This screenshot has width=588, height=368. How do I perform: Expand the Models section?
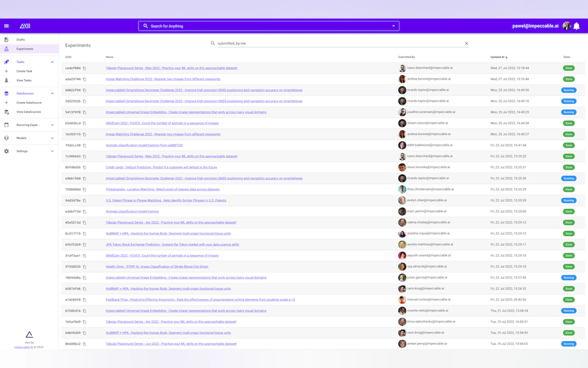click(52, 138)
